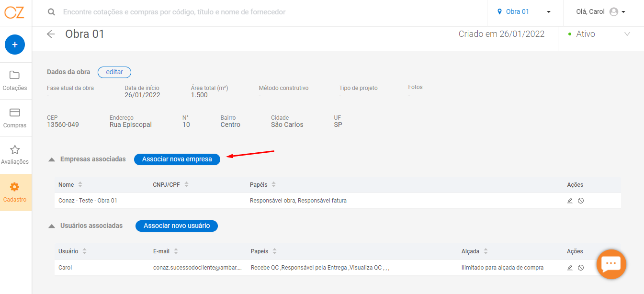Image resolution: width=644 pixels, height=294 pixels.
Task: Edit user Carol with pencil icon
Action: (x=570, y=268)
